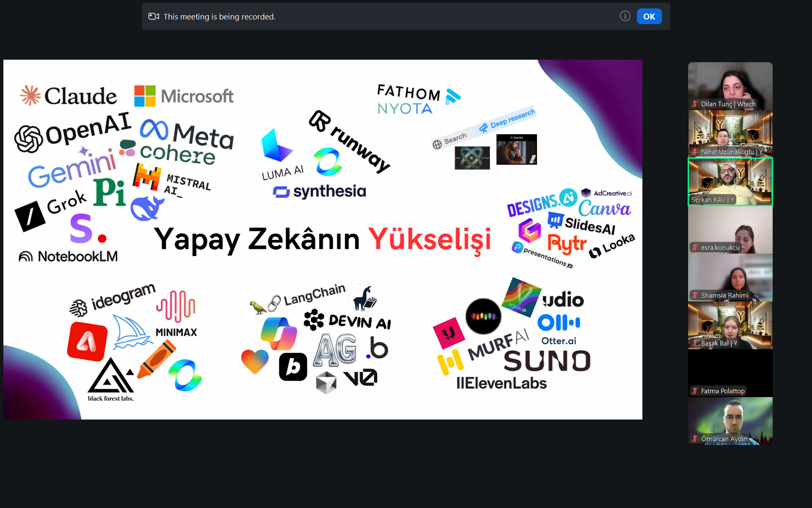Click muted mic icon beside Fatma Polattop

pyautogui.click(x=695, y=391)
